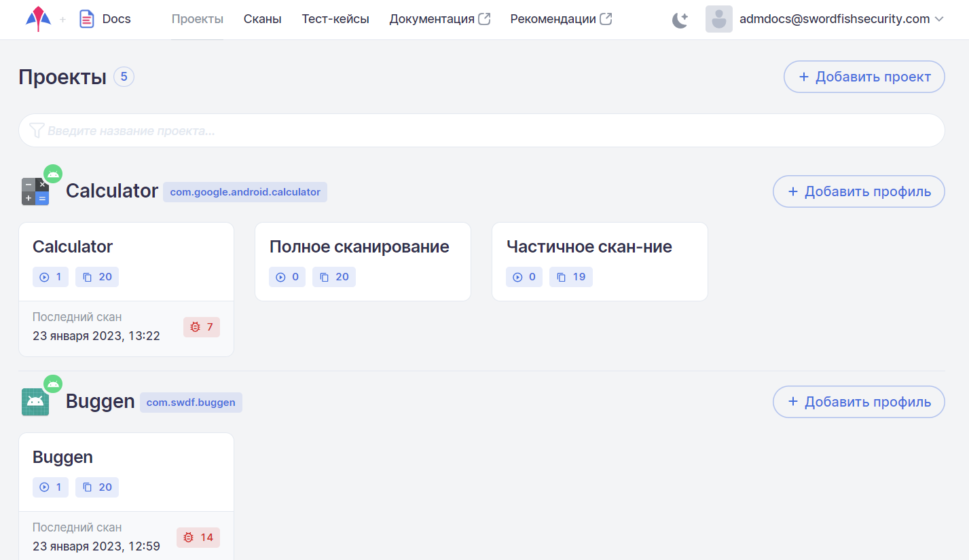Toggle dark mode moon icon
The image size is (969, 560).
pos(680,20)
